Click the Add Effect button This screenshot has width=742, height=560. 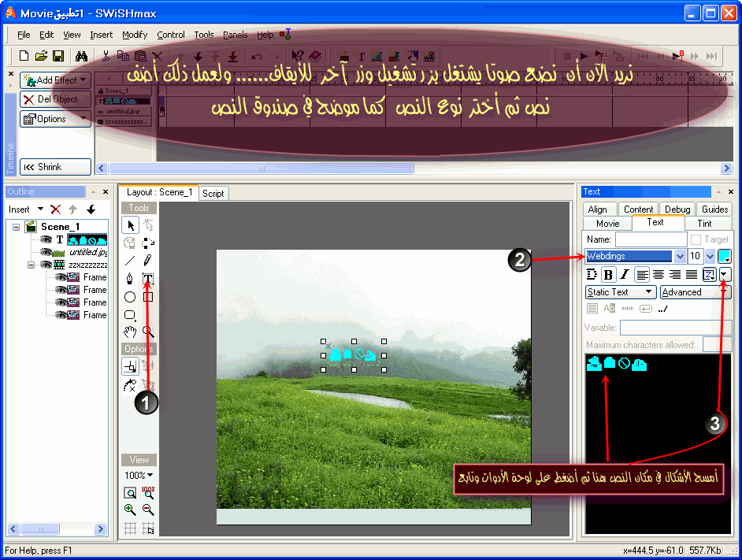tap(55, 80)
